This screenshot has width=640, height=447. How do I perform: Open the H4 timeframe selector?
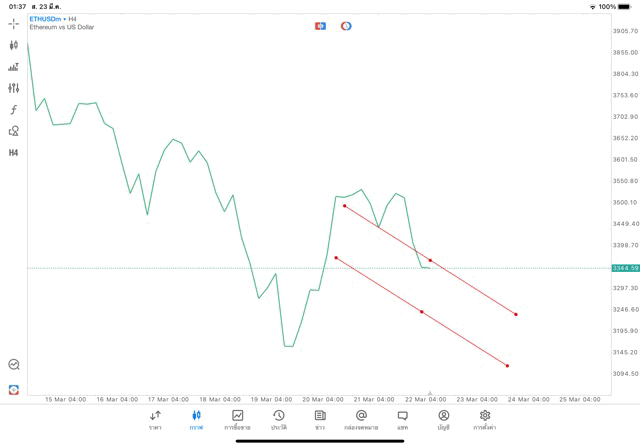coord(14,153)
